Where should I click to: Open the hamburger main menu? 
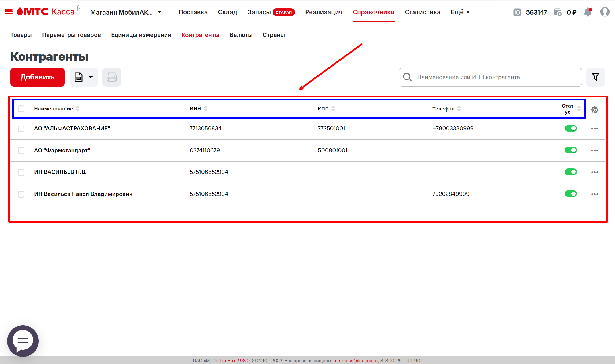point(9,12)
